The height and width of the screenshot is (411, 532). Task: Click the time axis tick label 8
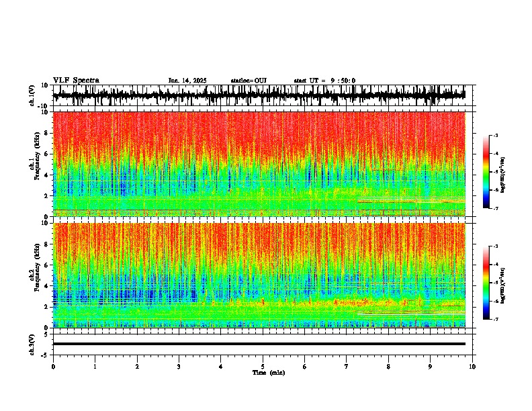(388, 367)
